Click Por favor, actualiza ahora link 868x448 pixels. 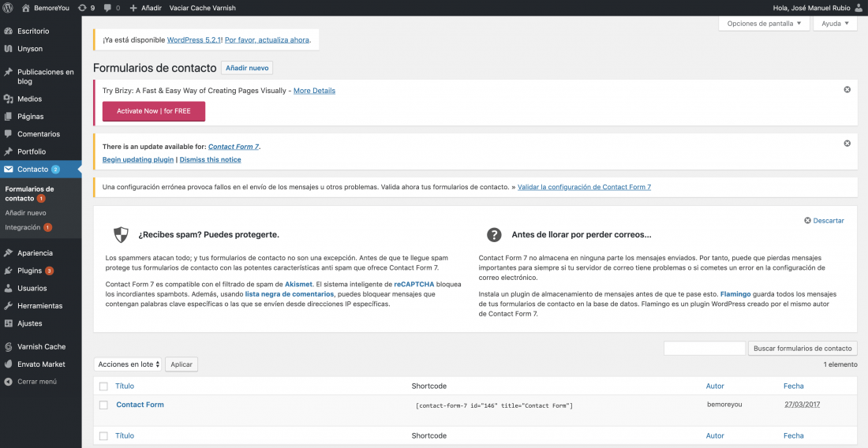pyautogui.click(x=267, y=39)
